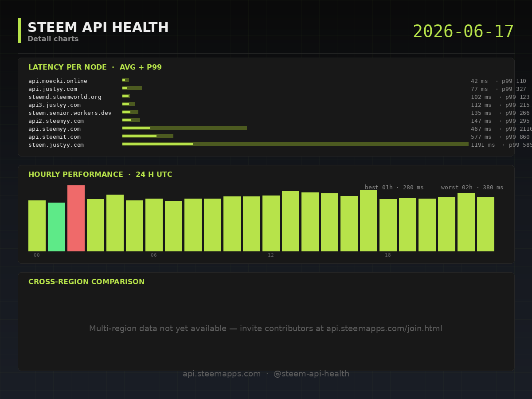The image size is (532, 399).
Task: Click the latency bar for api.justyy.com
Action: (x=132, y=88)
